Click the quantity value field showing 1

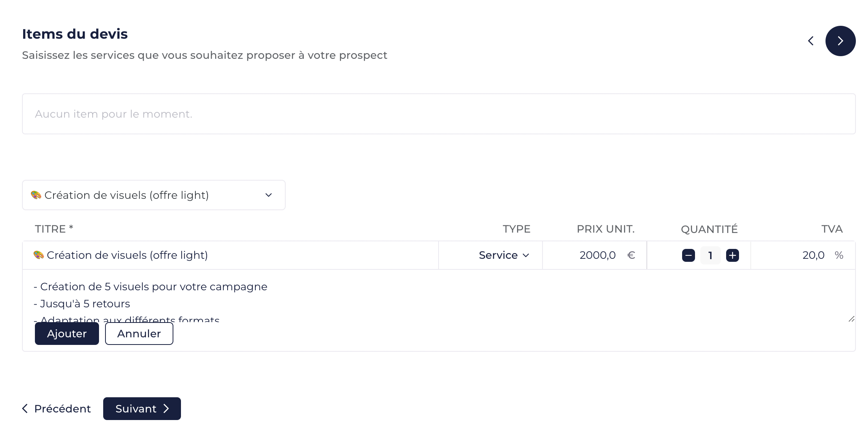coord(710,255)
